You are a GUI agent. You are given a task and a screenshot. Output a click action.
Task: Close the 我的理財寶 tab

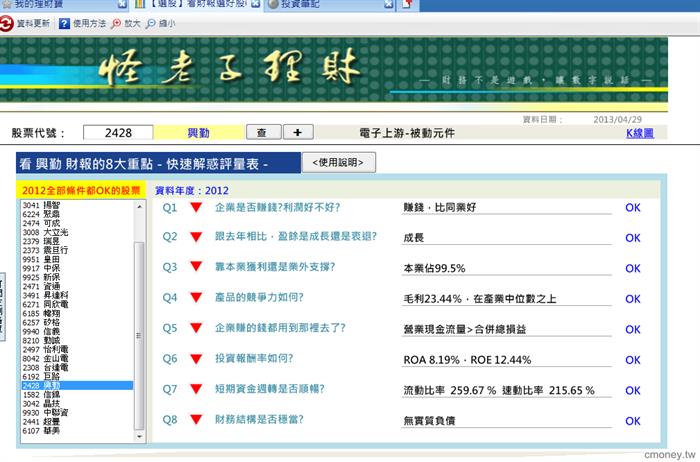click(x=122, y=4)
